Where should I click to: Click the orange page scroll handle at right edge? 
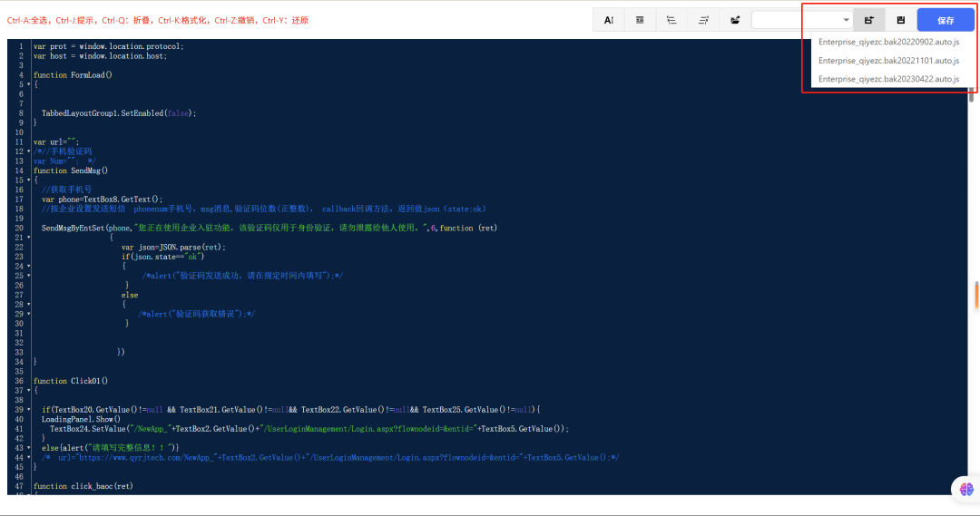tap(977, 296)
